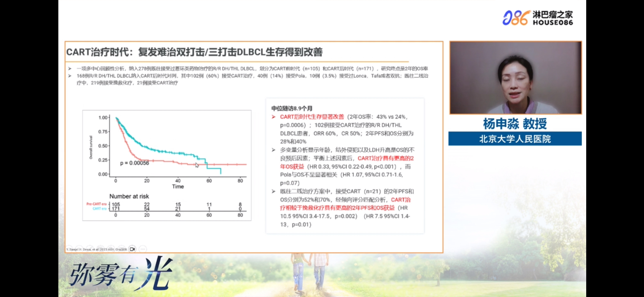644x297 pixels.
Task: Open the see all slides grid
Action: [100, 249]
